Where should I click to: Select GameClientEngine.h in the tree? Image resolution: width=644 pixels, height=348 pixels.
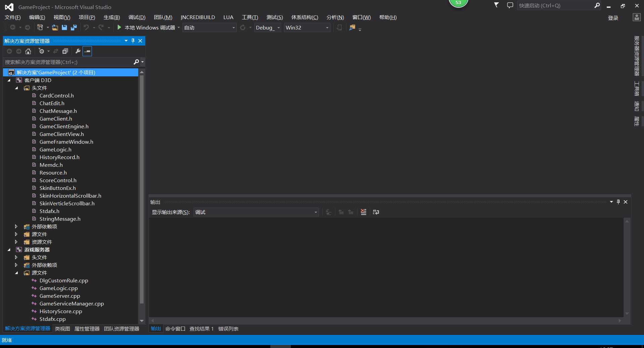coord(64,126)
